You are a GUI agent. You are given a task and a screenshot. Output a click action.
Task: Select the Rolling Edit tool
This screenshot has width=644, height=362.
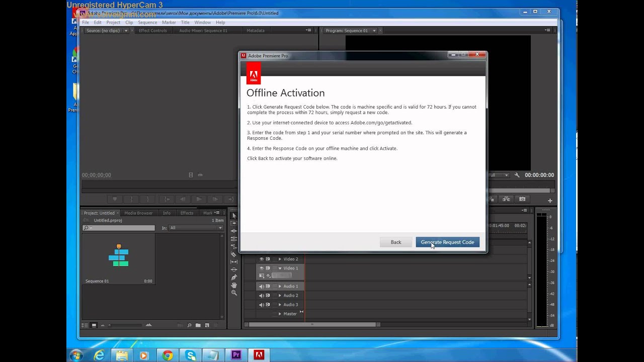point(234,239)
